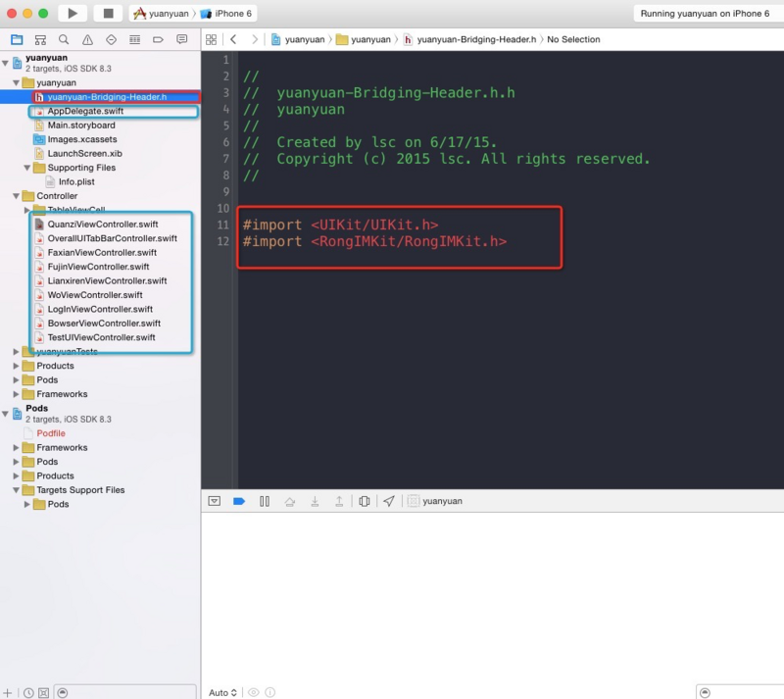Expand the TableViewCell folder
The image size is (784, 699).
27,210
